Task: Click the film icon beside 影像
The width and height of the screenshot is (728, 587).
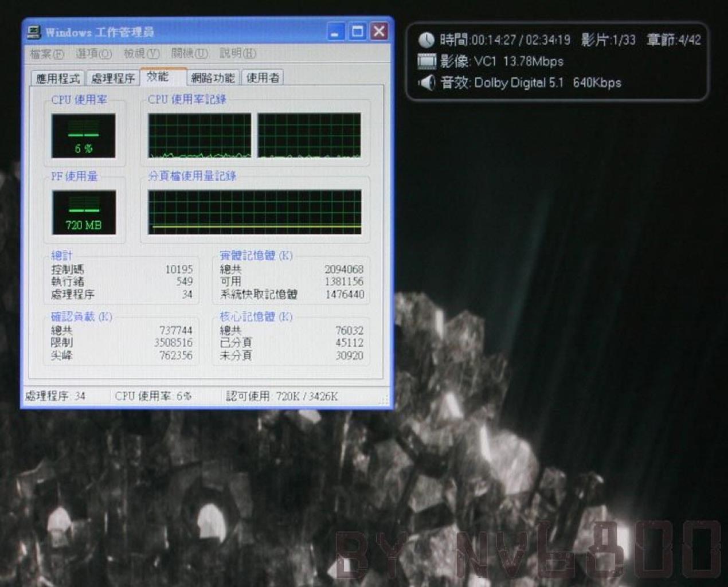Action: [426, 61]
